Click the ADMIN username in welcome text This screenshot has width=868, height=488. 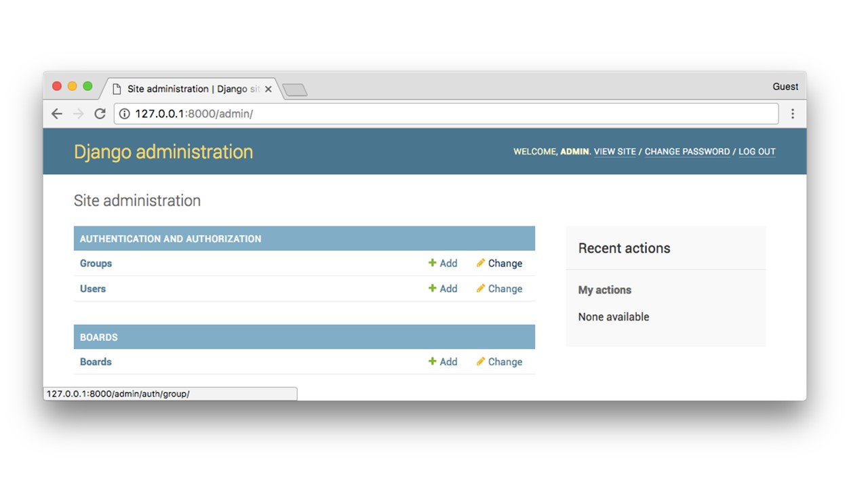click(x=574, y=152)
